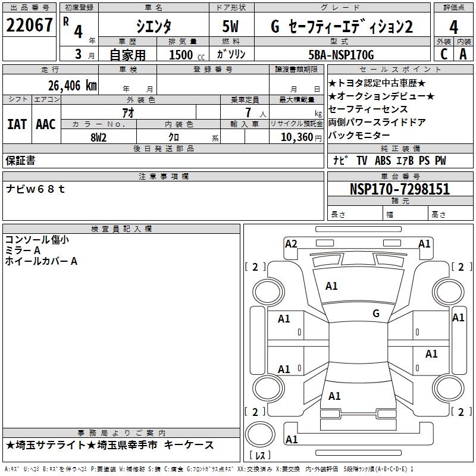Viewport: 476px width, 476px height.
Task: Click the inspector note ミラーA
Action: [23, 250]
